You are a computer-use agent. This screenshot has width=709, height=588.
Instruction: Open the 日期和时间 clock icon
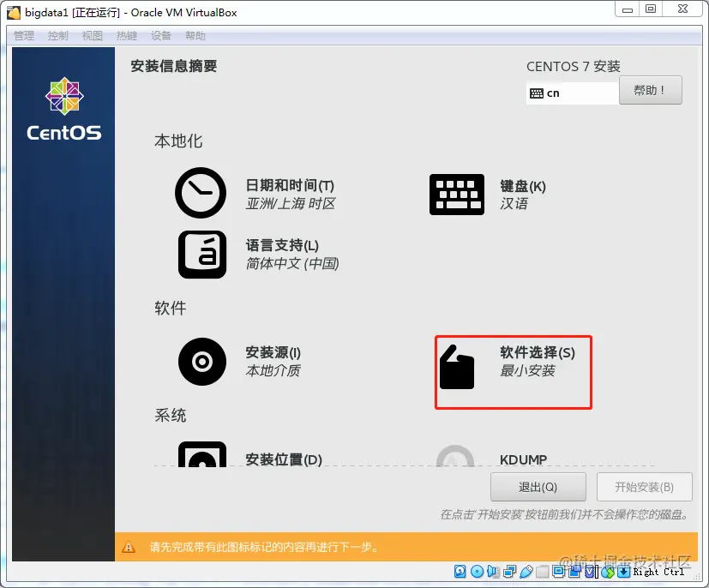pos(201,193)
